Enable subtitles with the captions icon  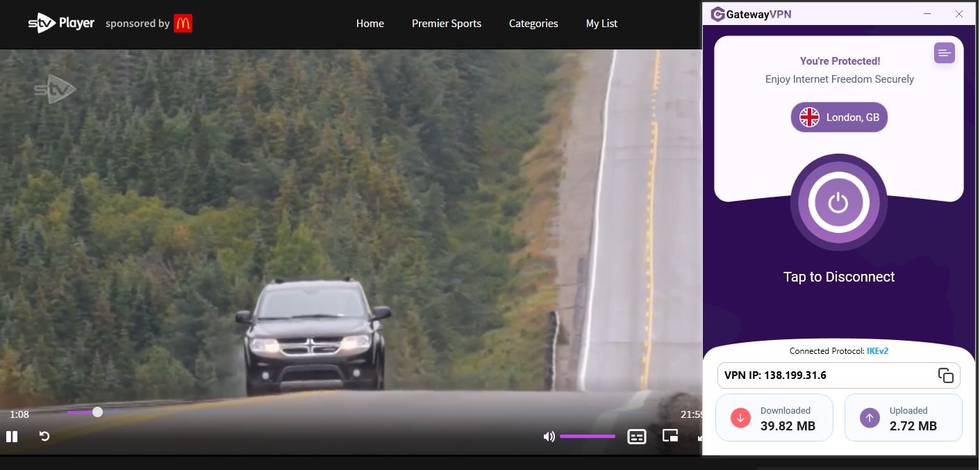pos(636,436)
